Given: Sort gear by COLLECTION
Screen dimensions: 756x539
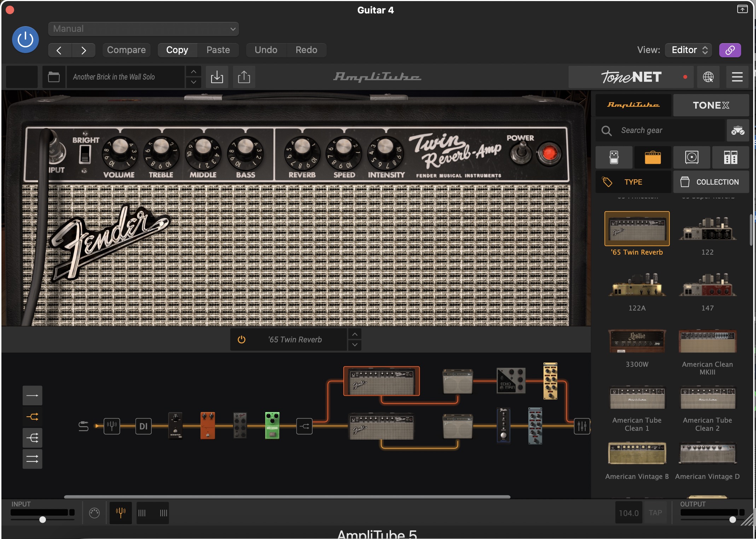Looking at the screenshot, I should point(711,182).
